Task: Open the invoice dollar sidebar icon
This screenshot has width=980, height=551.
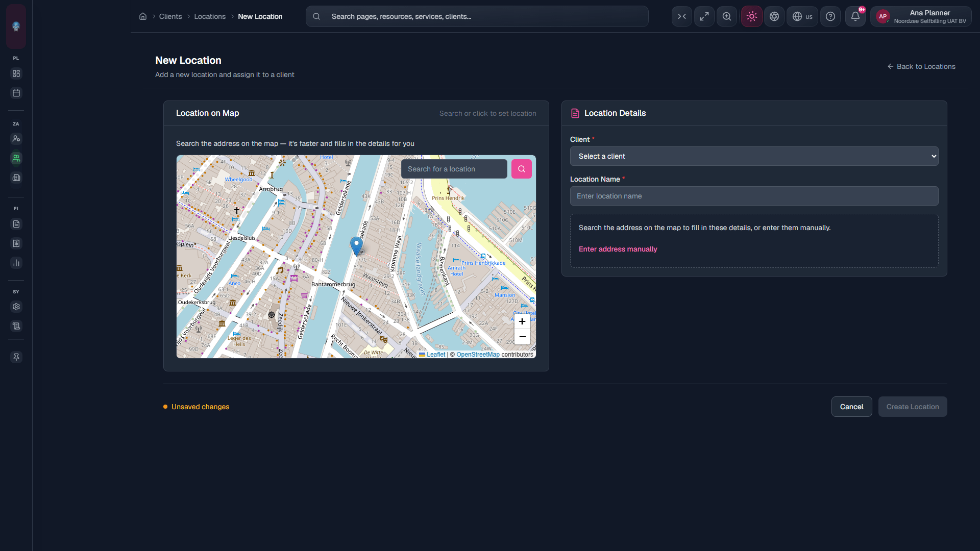Action: (x=16, y=243)
